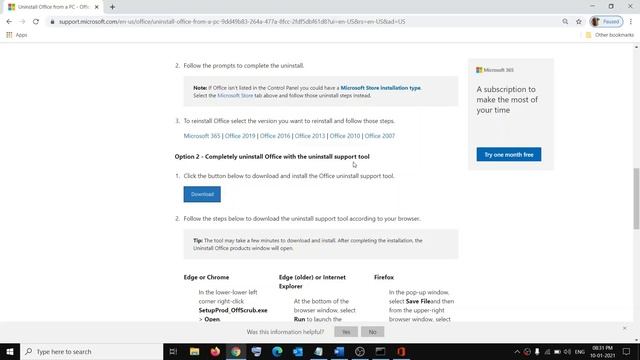Open the notification center icon
The width and height of the screenshot is (640, 360).
click(x=627, y=352)
